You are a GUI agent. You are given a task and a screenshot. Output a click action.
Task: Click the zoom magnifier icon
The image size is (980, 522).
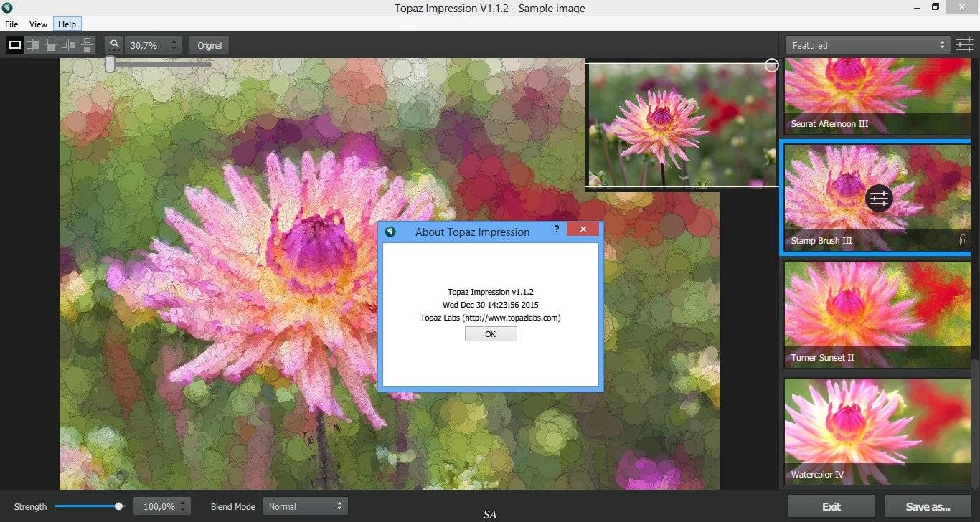click(x=115, y=45)
